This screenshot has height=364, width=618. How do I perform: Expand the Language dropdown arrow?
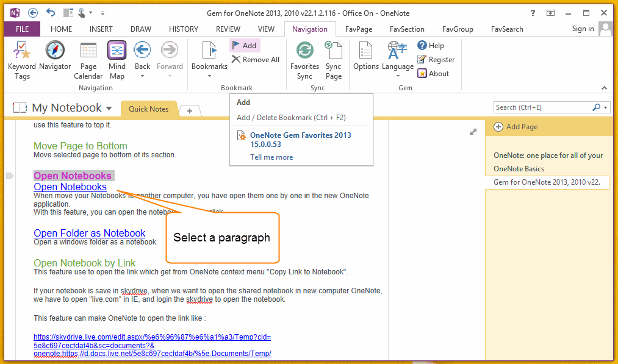pos(398,76)
